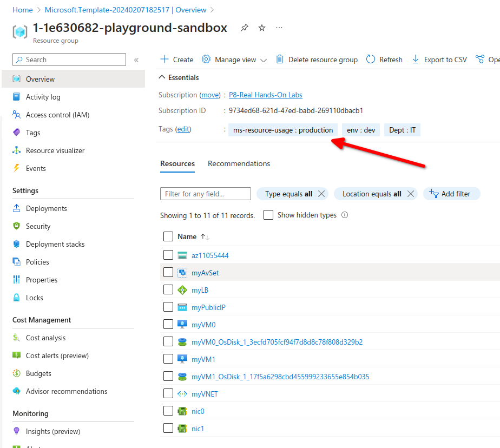Image resolution: width=500 pixels, height=448 pixels.
Task: Sort resources by Name column arrow
Action: [205, 237]
